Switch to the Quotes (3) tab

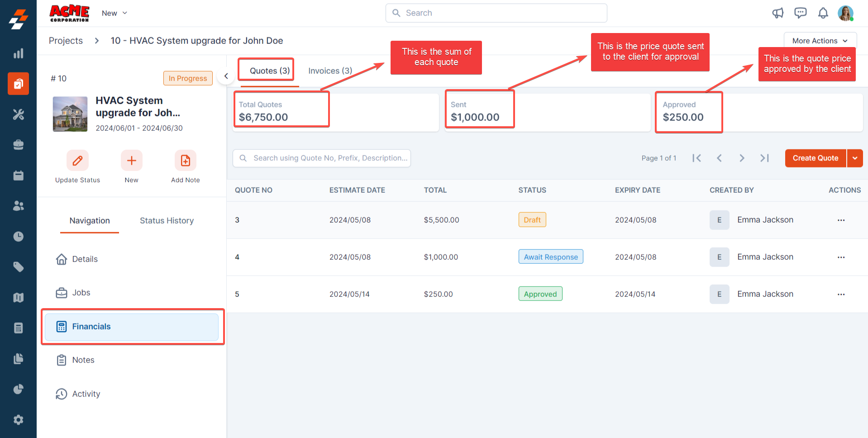tap(270, 71)
